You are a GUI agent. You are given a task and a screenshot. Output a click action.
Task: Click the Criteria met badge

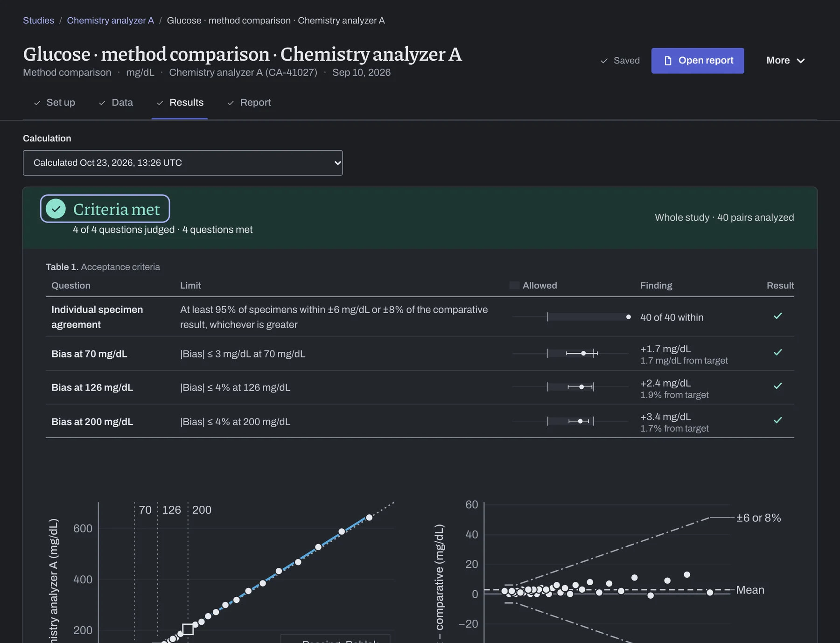(105, 209)
